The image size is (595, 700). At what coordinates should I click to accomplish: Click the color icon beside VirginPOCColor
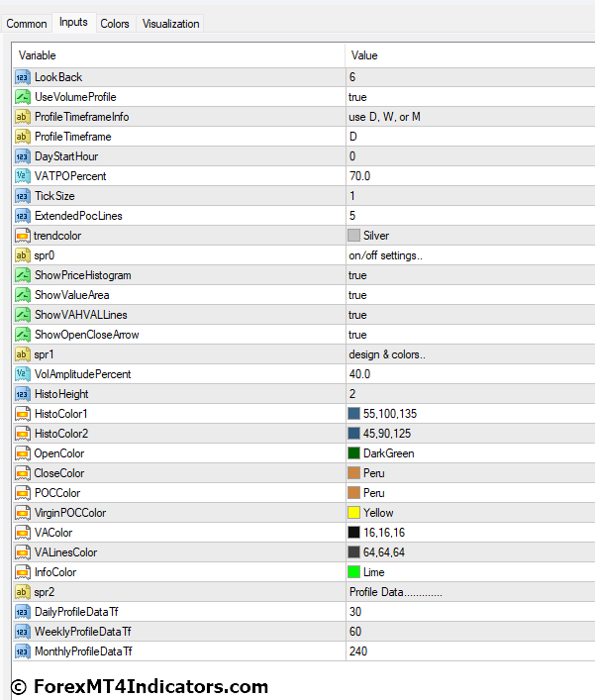pyautogui.click(x=23, y=513)
